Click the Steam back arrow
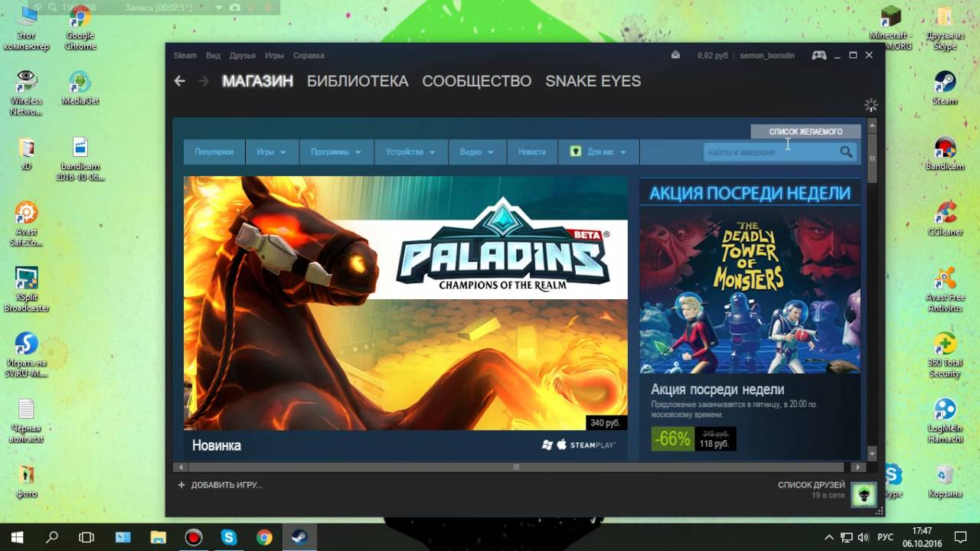The image size is (980, 551). click(179, 81)
